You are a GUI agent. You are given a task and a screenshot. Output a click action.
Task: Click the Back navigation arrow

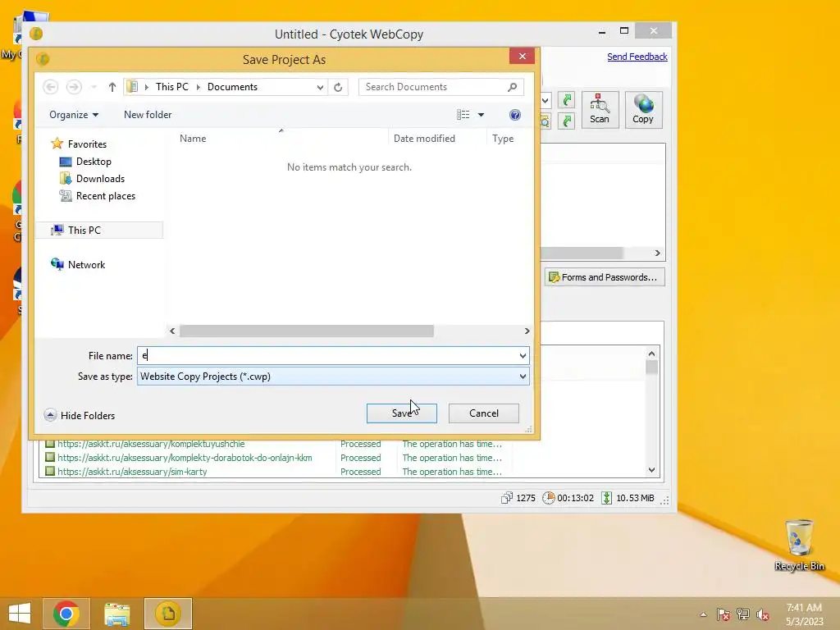[x=50, y=87]
